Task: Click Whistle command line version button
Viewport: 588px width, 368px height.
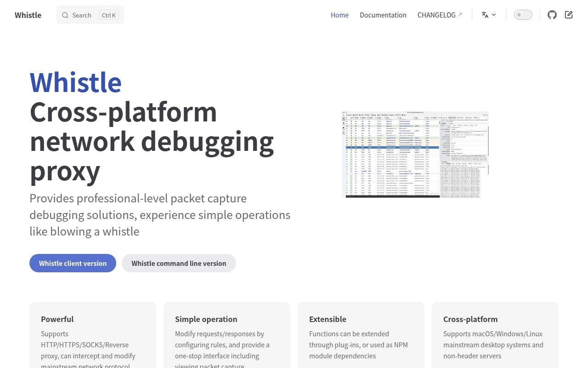Action: coord(179,263)
